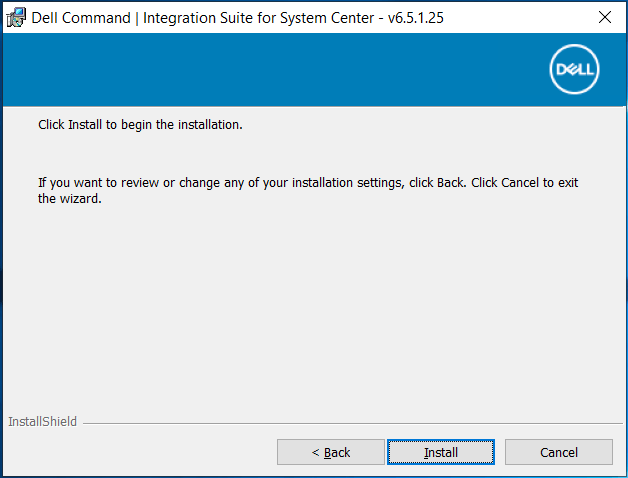Go to previous step with Back button
The image size is (628, 478).
tap(330, 452)
